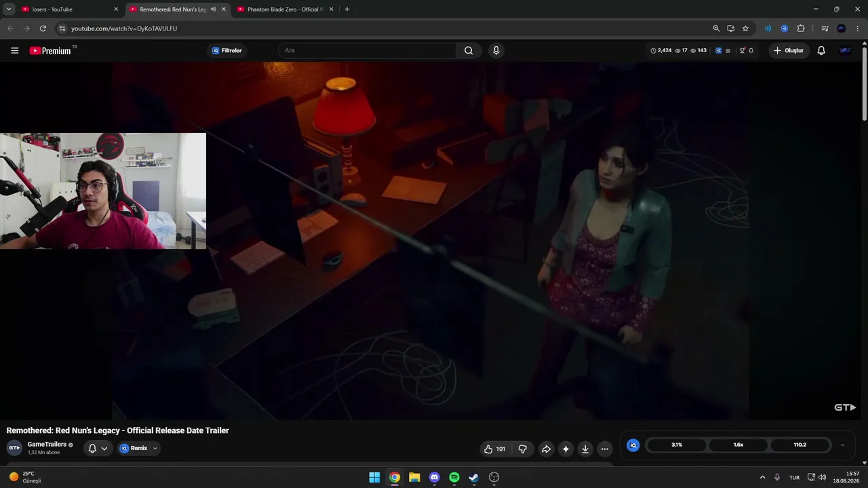Image resolution: width=868 pixels, height=488 pixels.
Task: Go back to the previous page
Action: click(10, 28)
